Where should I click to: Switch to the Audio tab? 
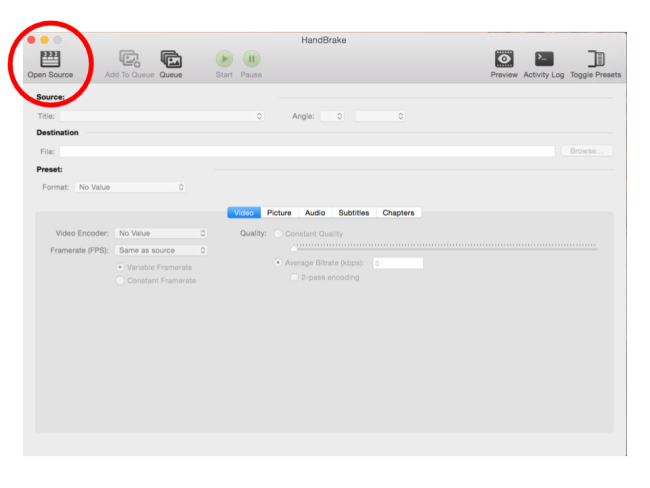point(315,213)
